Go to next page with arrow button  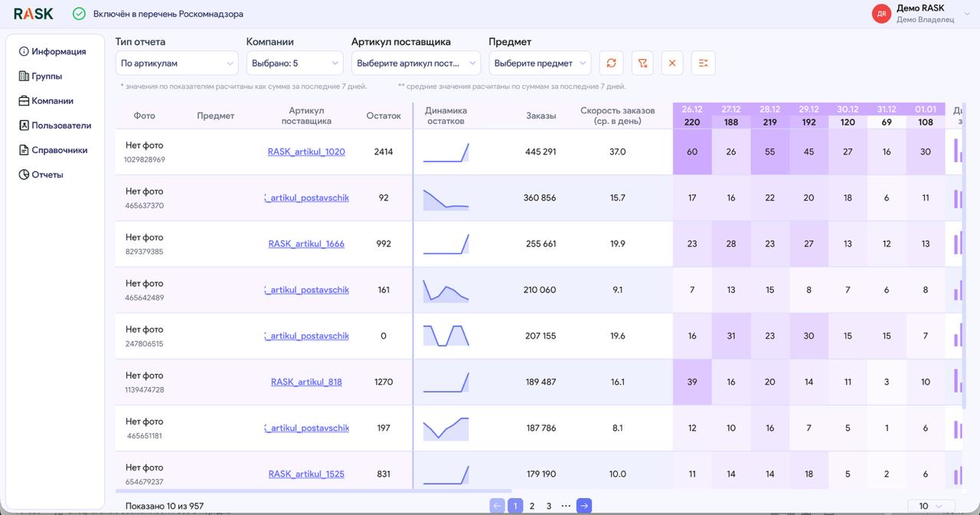coord(584,506)
